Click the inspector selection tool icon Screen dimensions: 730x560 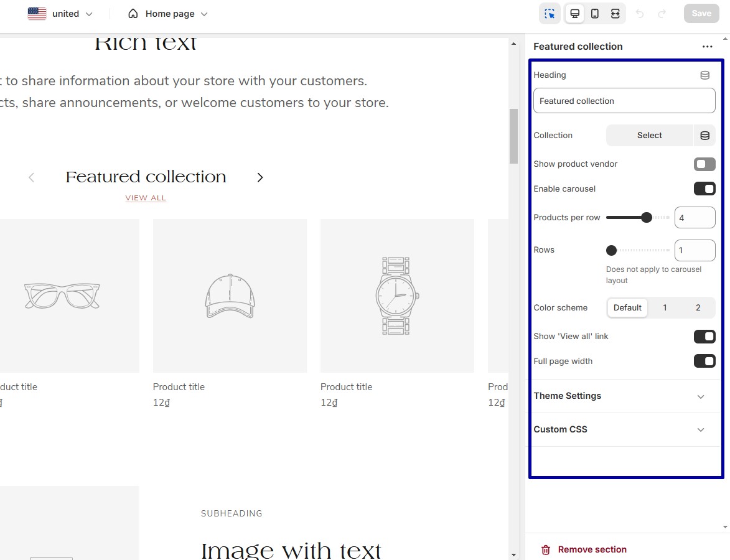click(x=550, y=14)
